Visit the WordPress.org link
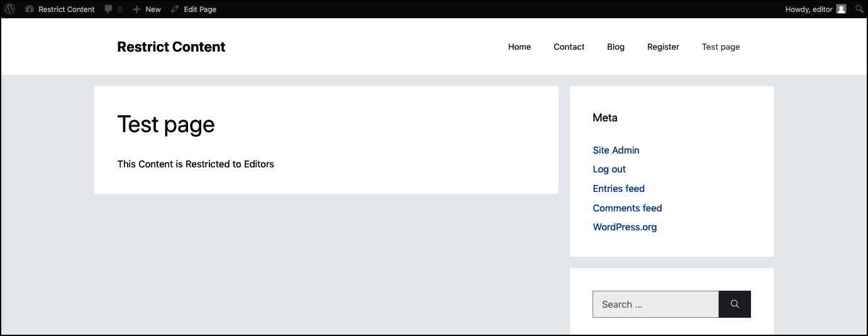868x336 pixels. (x=625, y=227)
